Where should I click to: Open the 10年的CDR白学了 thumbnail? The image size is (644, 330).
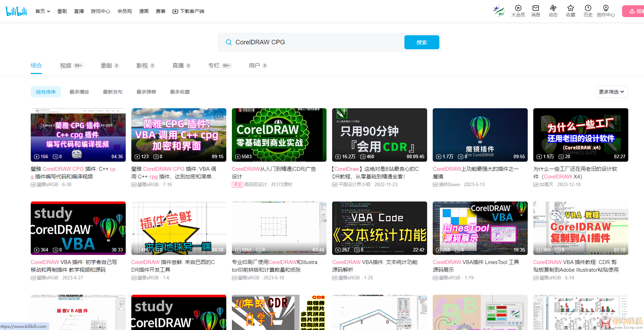point(279,312)
